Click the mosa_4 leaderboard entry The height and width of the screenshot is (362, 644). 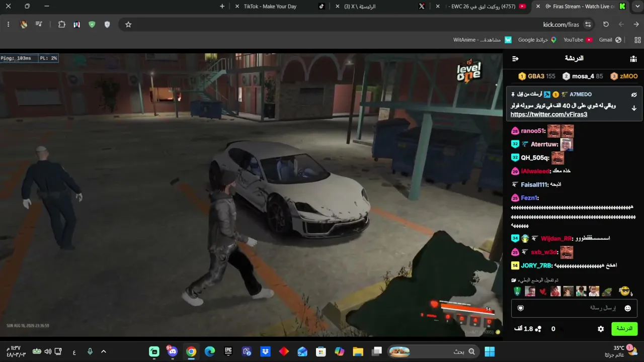583,76
